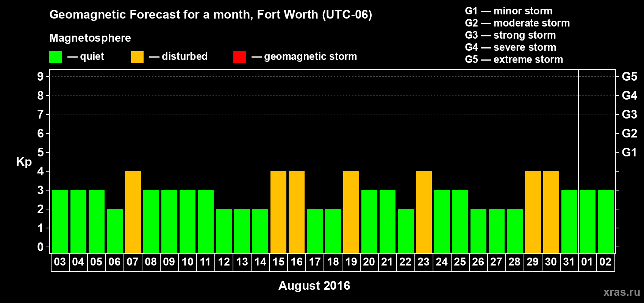The height and width of the screenshot is (303, 644).
Task: Select the orange bar for day 15
Action: pyautogui.click(x=278, y=212)
